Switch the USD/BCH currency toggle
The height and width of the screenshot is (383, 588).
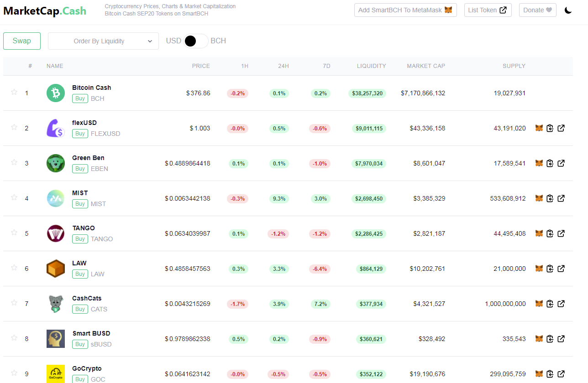coord(196,41)
